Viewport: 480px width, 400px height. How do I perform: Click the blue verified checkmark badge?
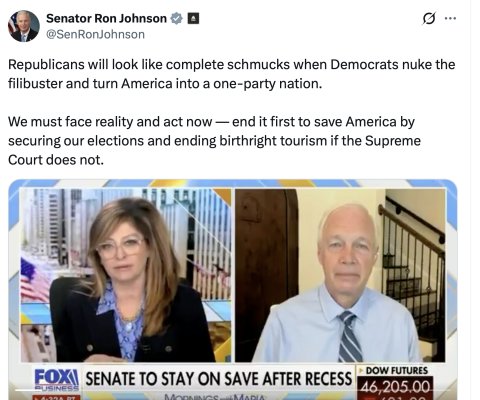(177, 18)
